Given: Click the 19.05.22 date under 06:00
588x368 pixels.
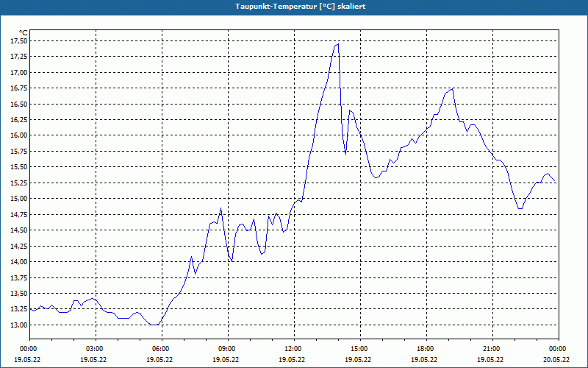Looking at the screenshot, I should (159, 360).
